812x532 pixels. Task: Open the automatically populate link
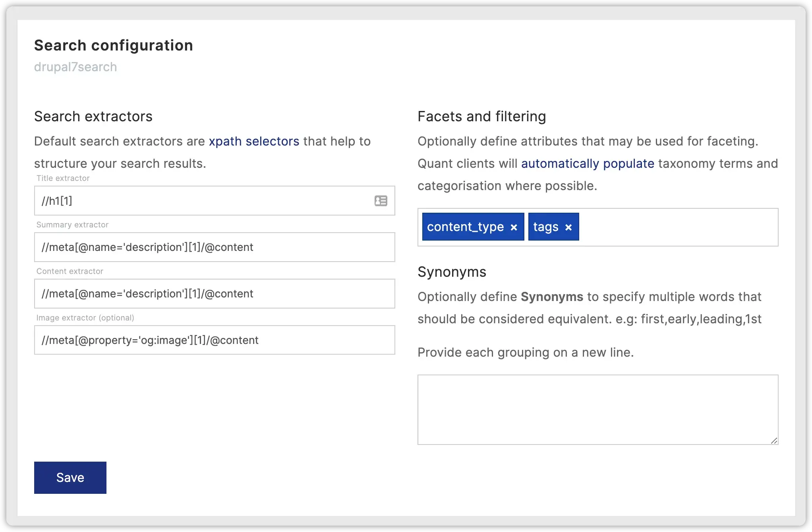(x=588, y=163)
